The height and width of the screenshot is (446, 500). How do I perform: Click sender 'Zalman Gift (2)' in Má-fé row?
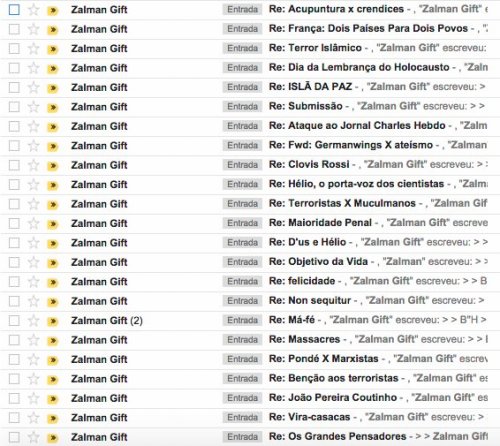107,321
